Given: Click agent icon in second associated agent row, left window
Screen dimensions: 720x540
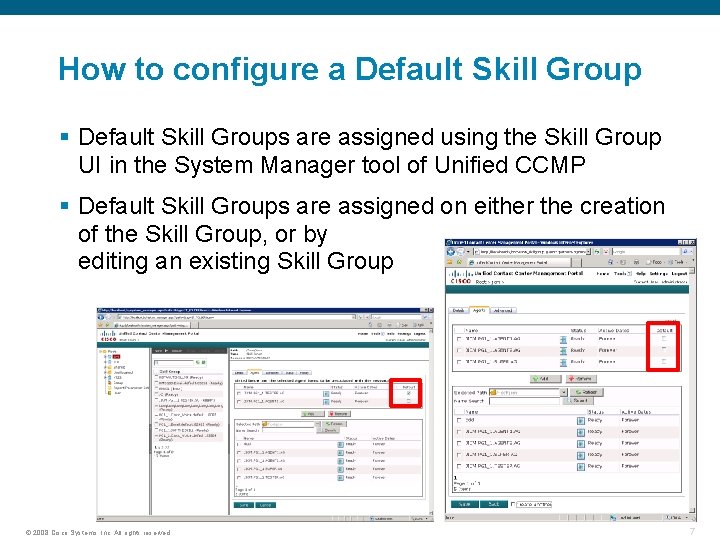Looking at the screenshot, I should coord(326,402).
